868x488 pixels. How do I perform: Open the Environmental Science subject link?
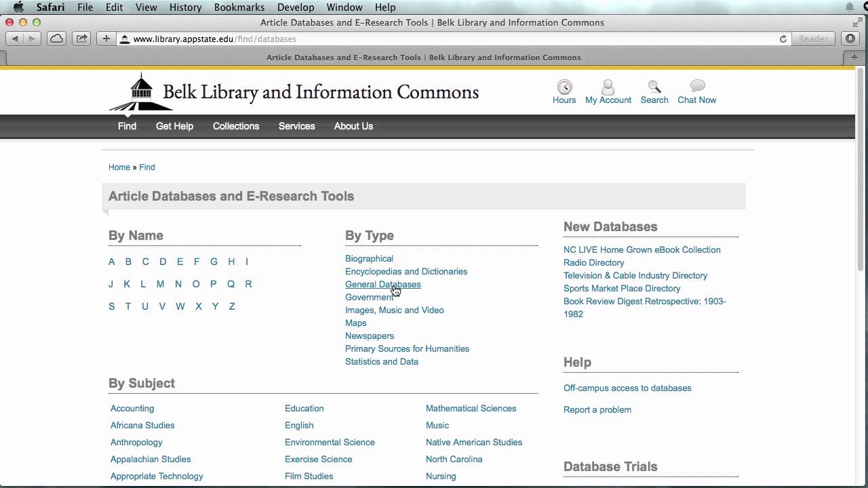point(330,443)
